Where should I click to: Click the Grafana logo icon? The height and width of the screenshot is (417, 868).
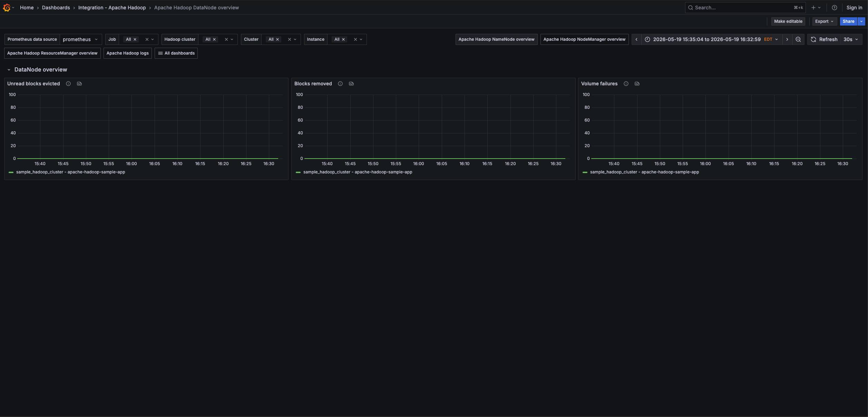(x=7, y=8)
